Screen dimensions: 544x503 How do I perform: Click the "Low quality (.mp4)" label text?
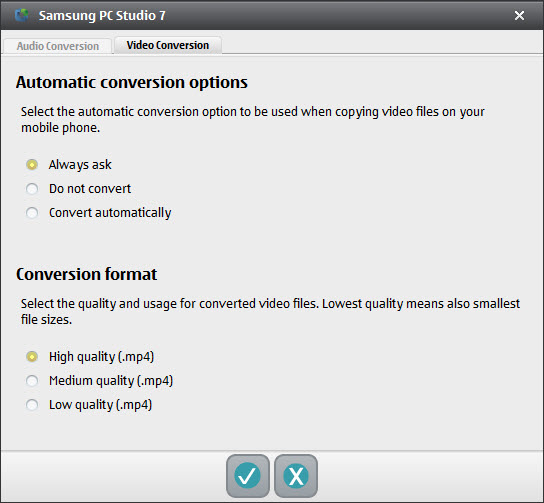(100, 405)
